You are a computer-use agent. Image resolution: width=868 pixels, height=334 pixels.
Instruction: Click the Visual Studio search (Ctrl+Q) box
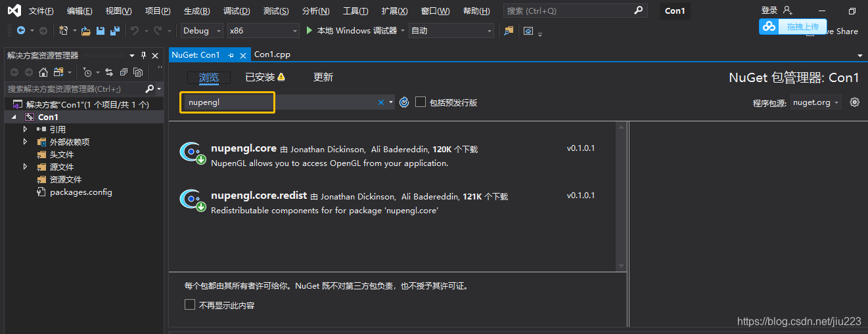(x=574, y=11)
